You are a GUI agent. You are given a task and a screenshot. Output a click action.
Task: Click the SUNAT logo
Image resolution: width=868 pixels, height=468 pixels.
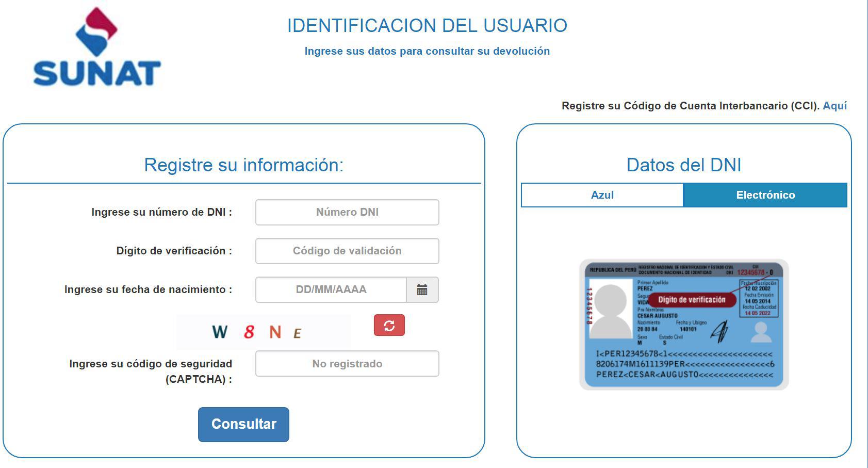click(97, 47)
